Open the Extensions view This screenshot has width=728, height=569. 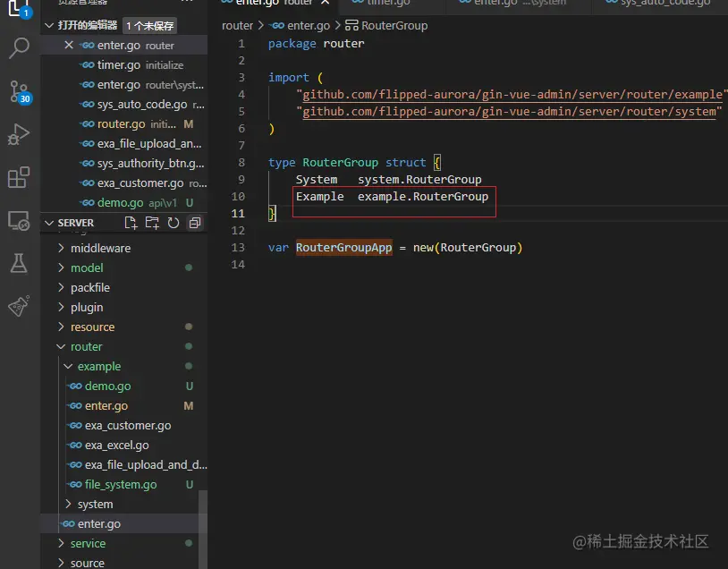coord(19,177)
